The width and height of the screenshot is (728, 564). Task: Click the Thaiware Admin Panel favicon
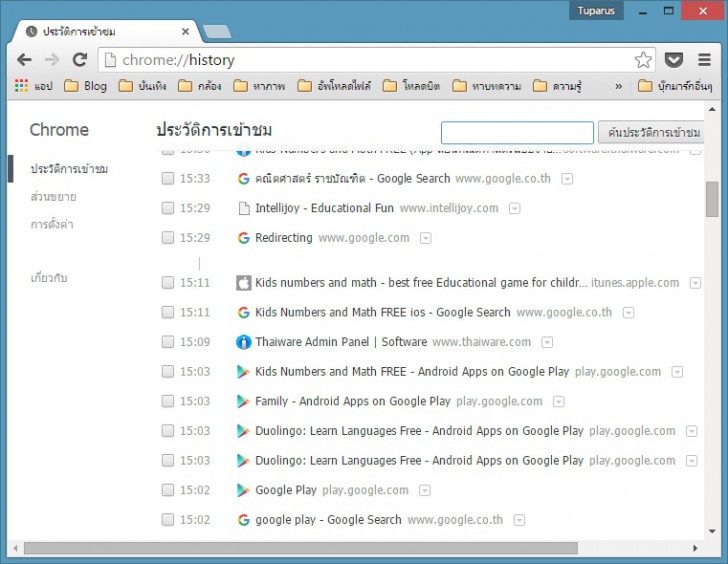(244, 342)
